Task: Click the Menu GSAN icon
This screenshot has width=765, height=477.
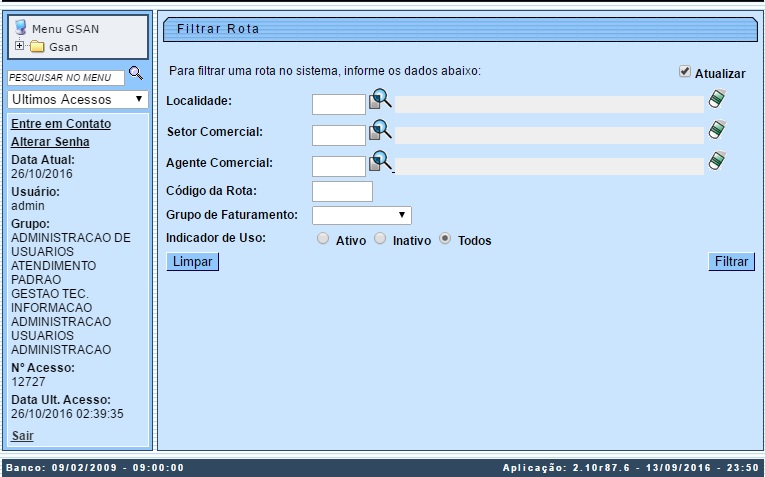Action: tap(20, 28)
